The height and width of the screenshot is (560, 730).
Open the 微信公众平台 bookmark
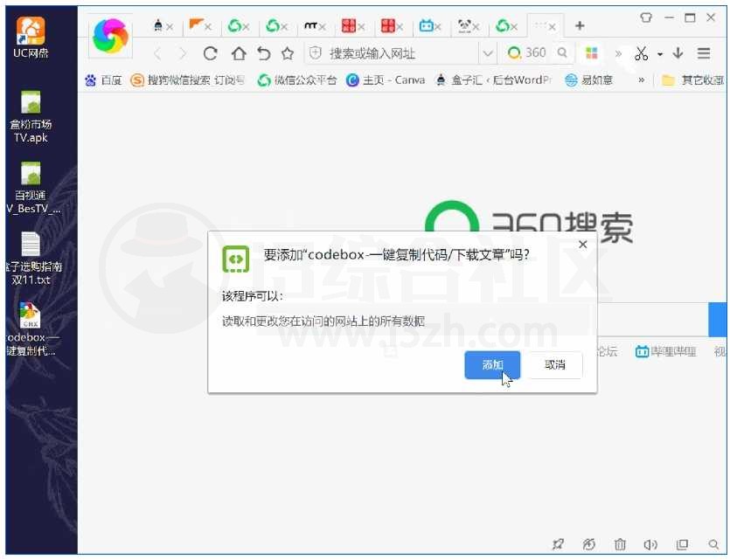pos(297,80)
